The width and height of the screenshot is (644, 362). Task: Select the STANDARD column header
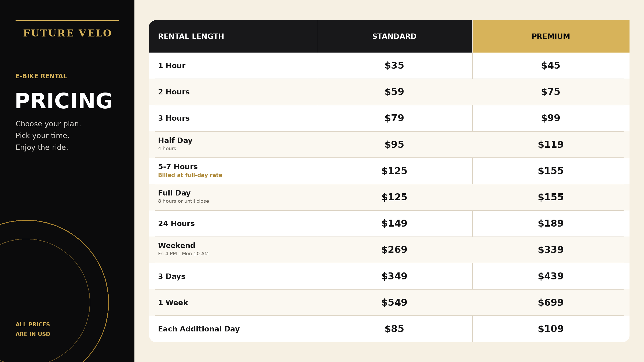pyautogui.click(x=394, y=36)
